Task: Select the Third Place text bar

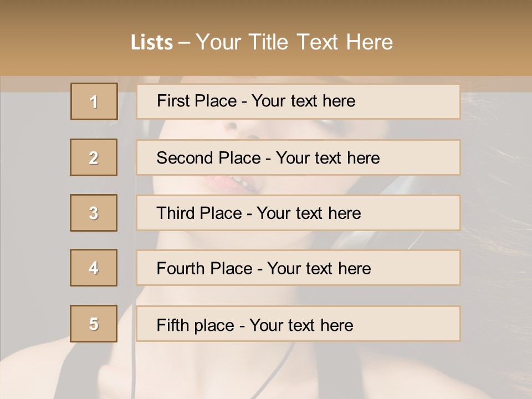Action: click(298, 213)
